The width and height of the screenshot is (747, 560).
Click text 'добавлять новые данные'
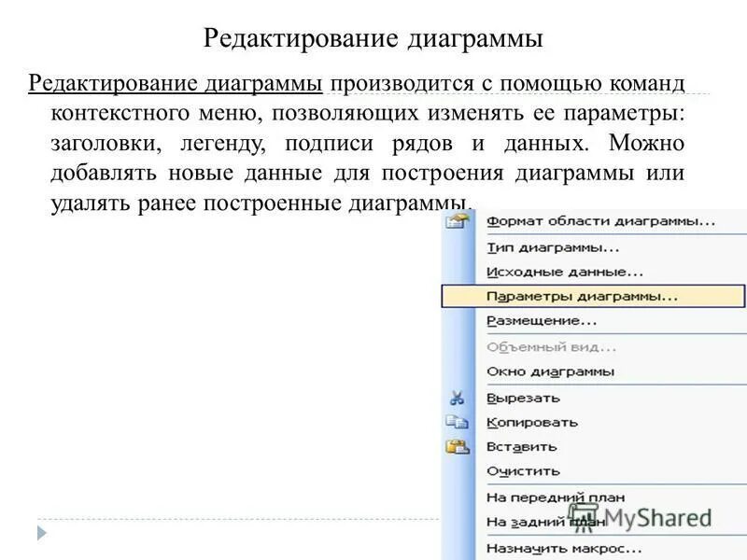tap(186, 173)
